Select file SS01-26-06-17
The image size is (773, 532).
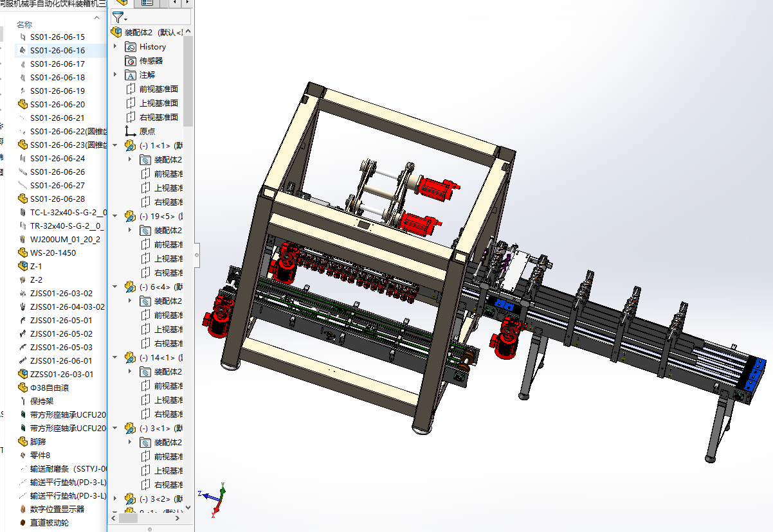[x=57, y=64]
